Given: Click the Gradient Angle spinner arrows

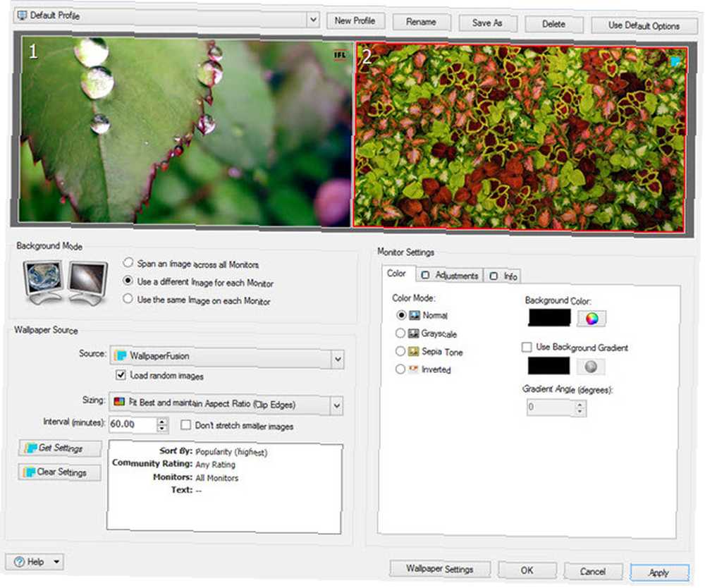Looking at the screenshot, I should 580,408.
